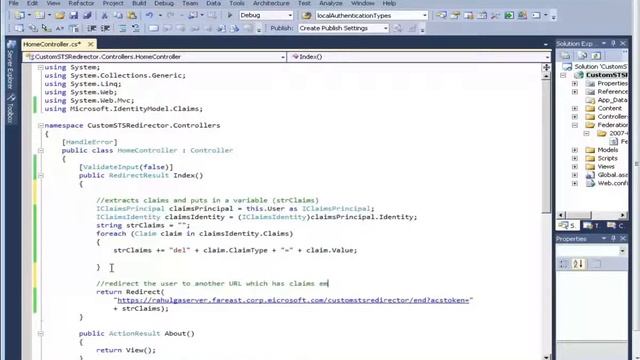Open the Toolbox side tab
This screenshot has height=360, width=640.
11,109
